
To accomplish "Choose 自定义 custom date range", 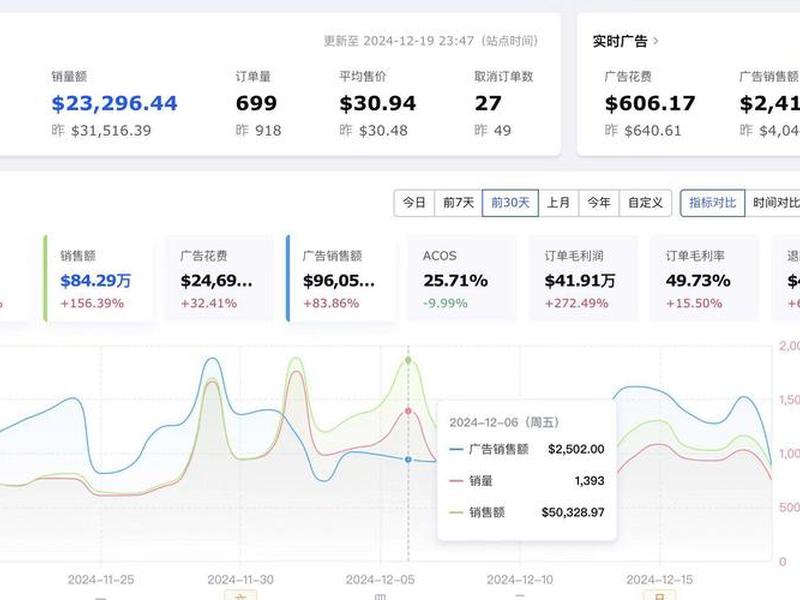I will (645, 203).
